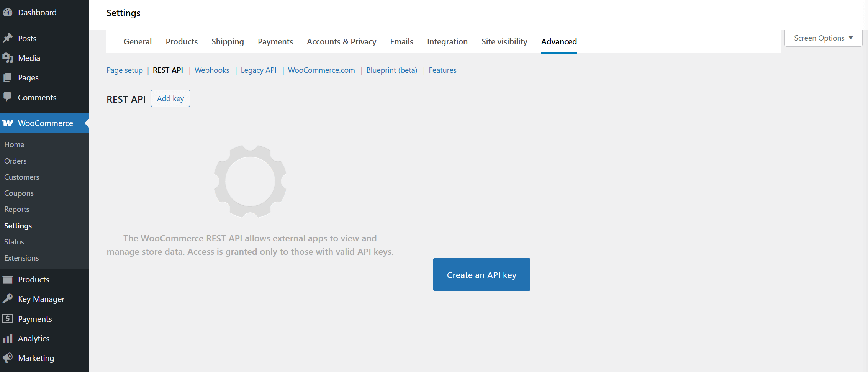This screenshot has height=372, width=868.
Task: Click the Pages icon in sidebar
Action: (8, 77)
